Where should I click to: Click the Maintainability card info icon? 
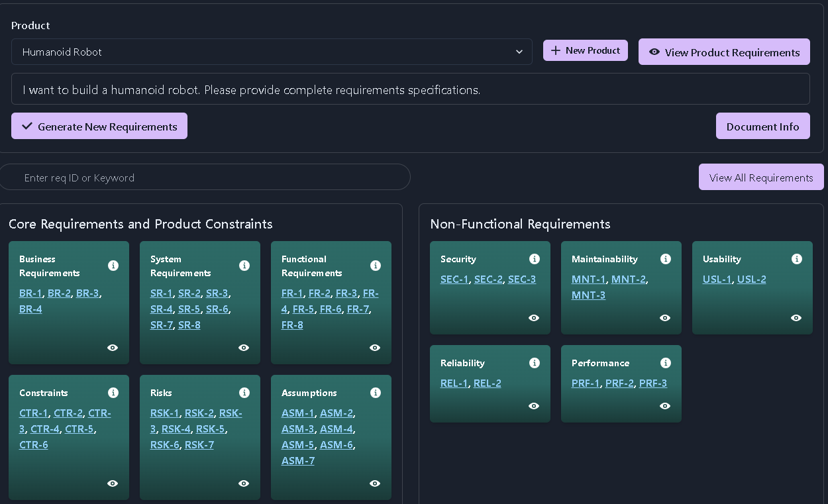[x=666, y=259]
